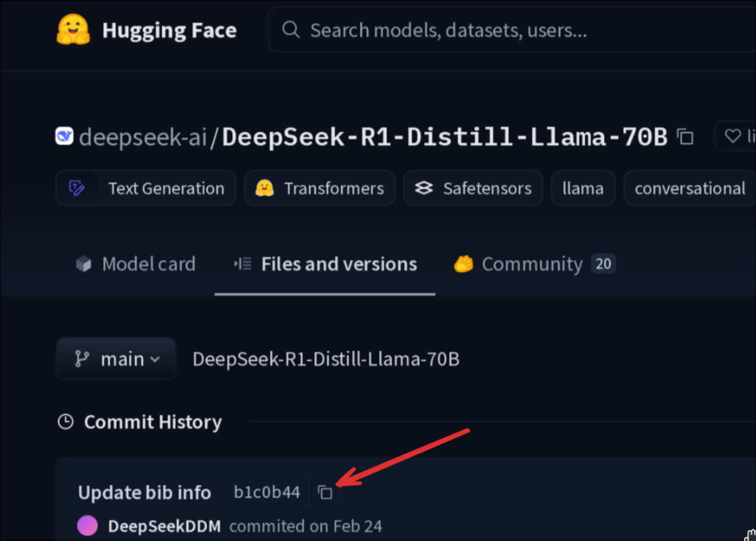
Task: Click the Transformers emoji icon
Action: click(265, 188)
